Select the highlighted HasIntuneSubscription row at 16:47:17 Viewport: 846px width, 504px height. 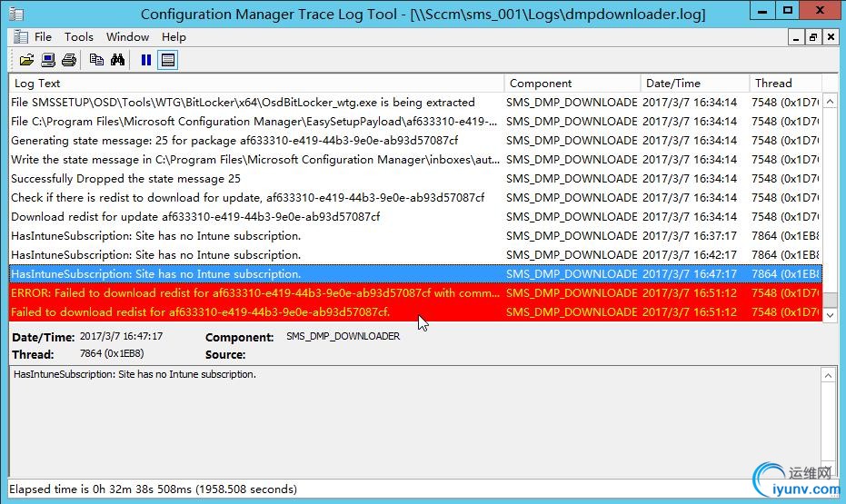coord(415,274)
